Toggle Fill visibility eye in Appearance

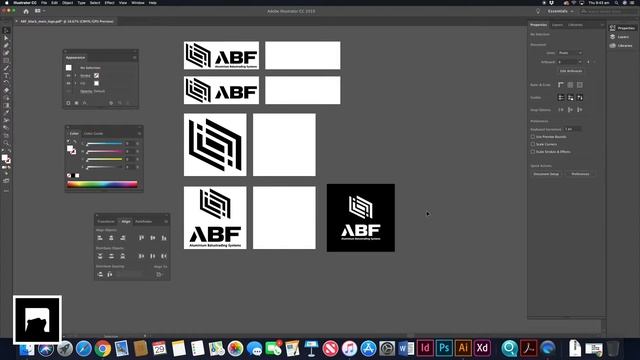[x=69, y=83]
